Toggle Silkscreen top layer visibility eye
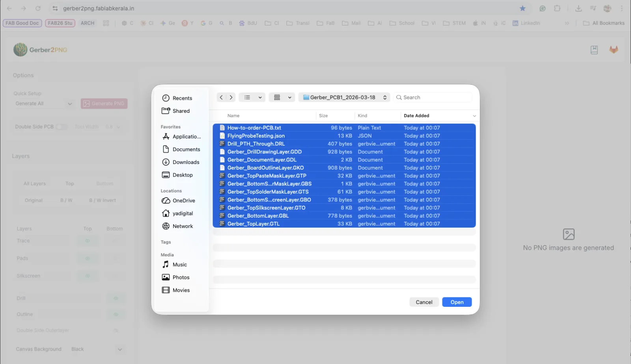The width and height of the screenshot is (631, 364). point(88,276)
